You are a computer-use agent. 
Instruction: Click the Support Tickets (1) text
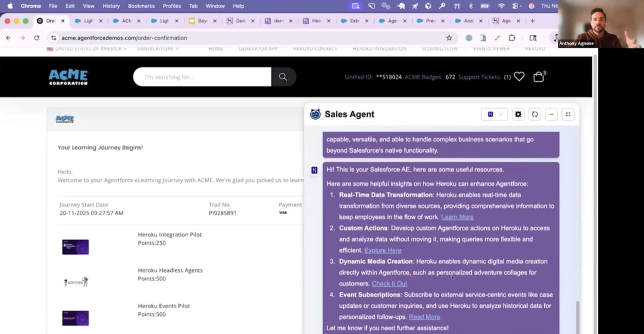[485, 77]
